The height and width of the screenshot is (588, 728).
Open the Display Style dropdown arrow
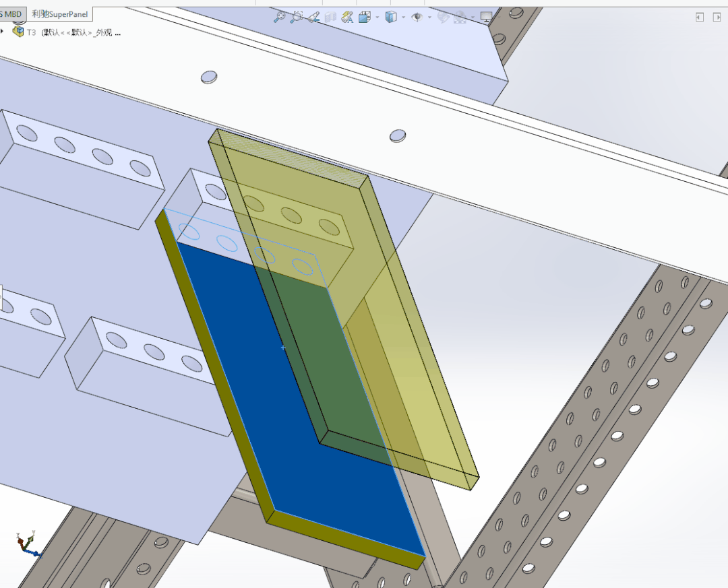click(403, 18)
